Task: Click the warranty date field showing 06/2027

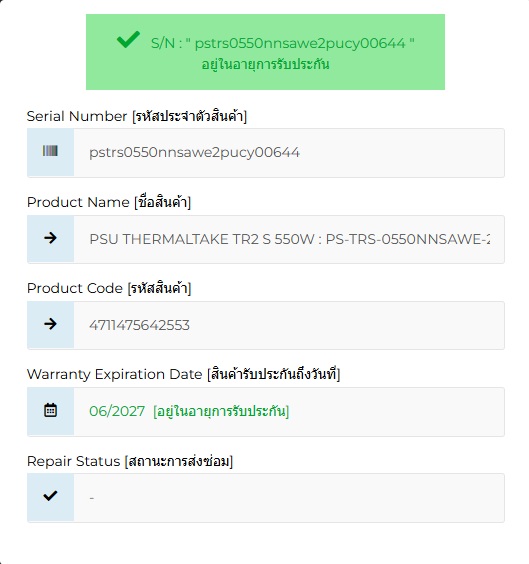Action: [x=289, y=411]
